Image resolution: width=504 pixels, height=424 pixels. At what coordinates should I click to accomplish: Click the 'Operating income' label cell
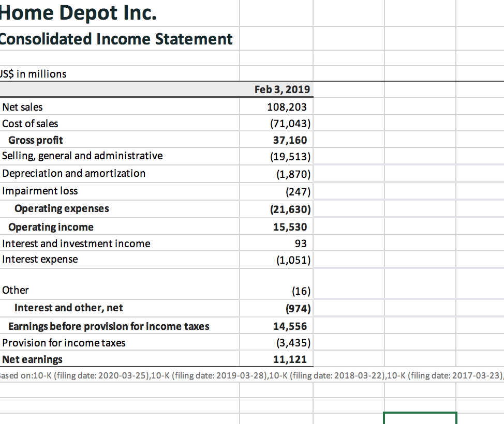pyautogui.click(x=120, y=227)
